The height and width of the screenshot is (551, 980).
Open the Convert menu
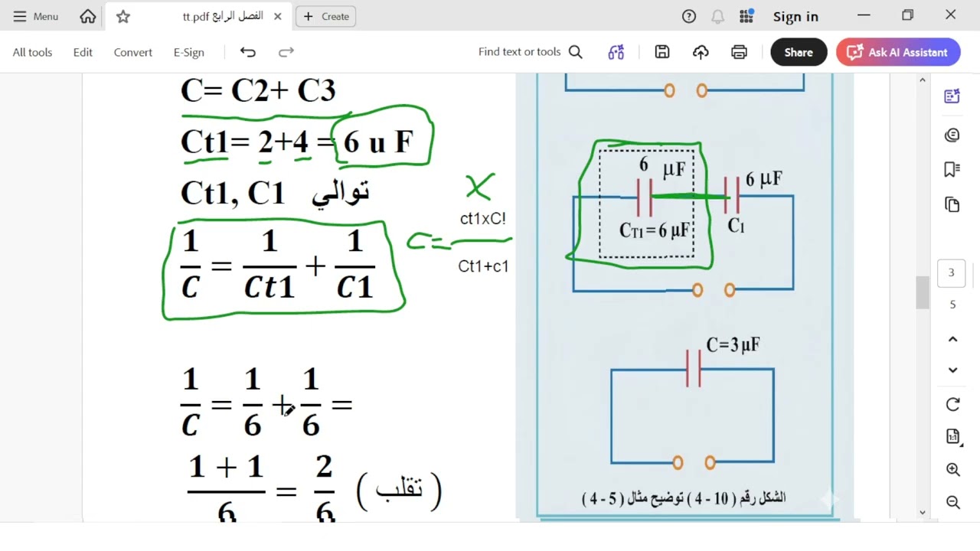pos(133,52)
